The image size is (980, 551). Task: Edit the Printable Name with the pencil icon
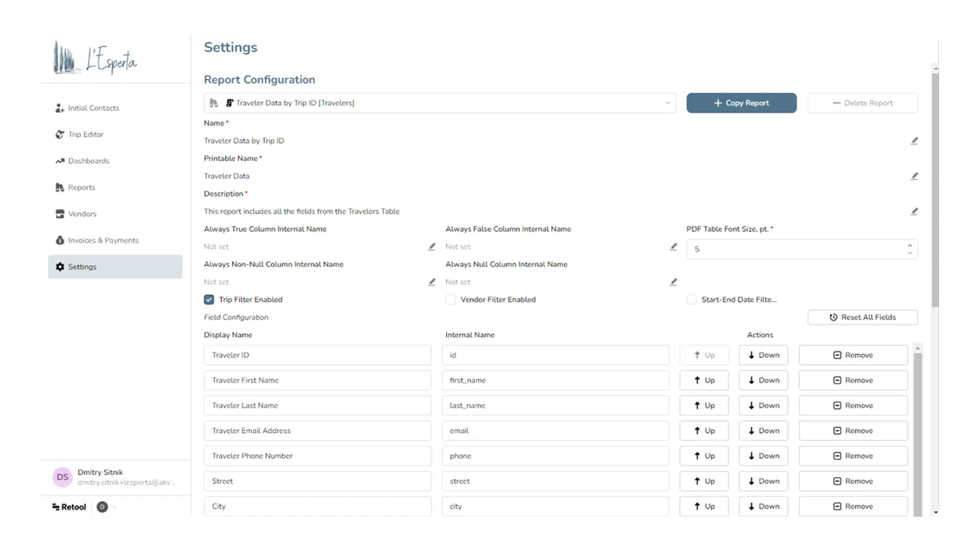(914, 176)
